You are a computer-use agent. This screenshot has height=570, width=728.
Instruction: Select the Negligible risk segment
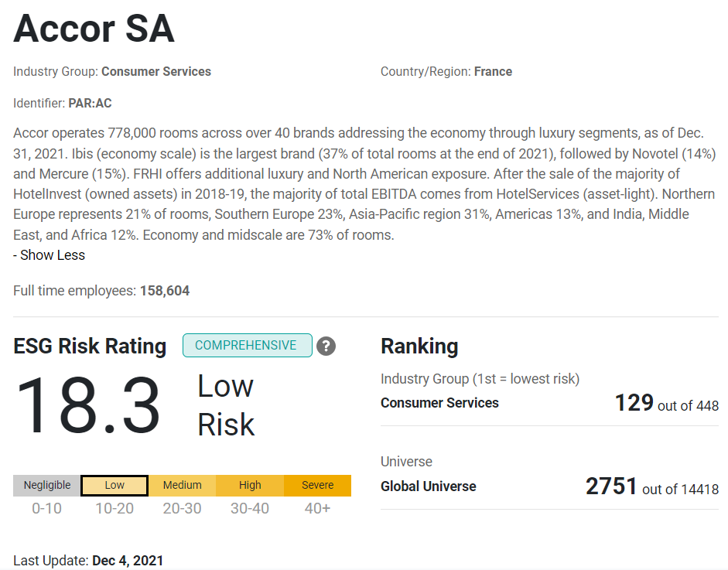(x=47, y=485)
